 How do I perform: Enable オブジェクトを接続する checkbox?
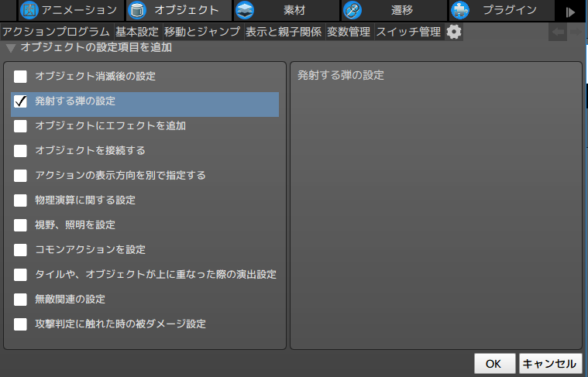[20, 151]
